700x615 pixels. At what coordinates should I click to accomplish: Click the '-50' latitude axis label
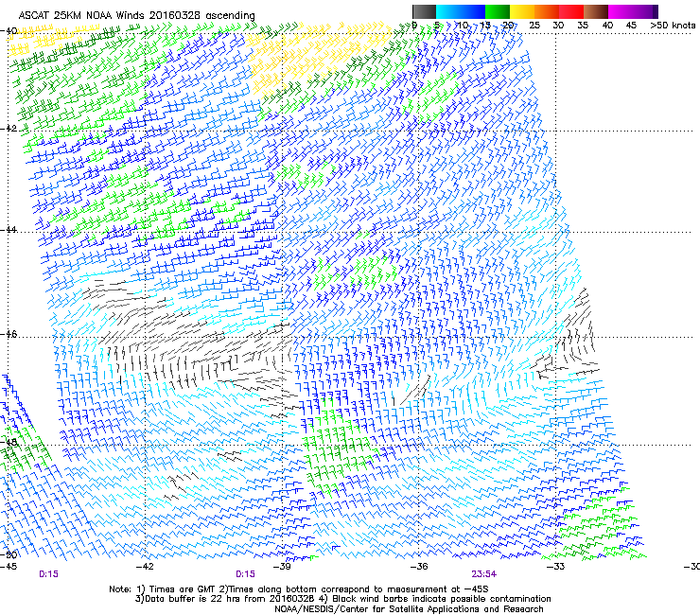pyautogui.click(x=9, y=554)
